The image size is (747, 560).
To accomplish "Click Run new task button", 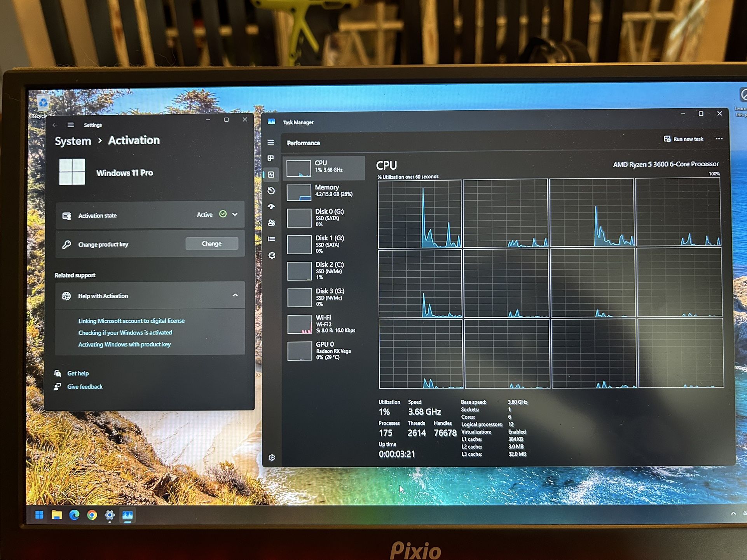I will tap(684, 139).
